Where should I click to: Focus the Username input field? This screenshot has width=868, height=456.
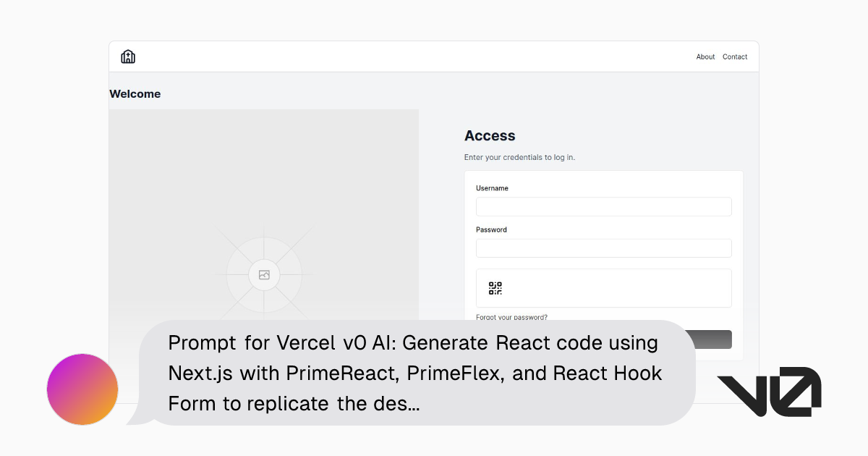(x=603, y=206)
